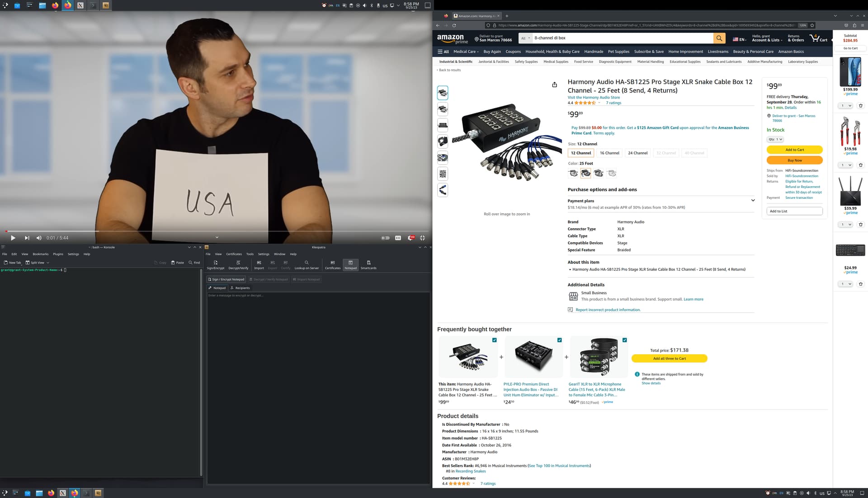
Task: Bookmark this page with star icon
Action: pyautogui.click(x=812, y=25)
